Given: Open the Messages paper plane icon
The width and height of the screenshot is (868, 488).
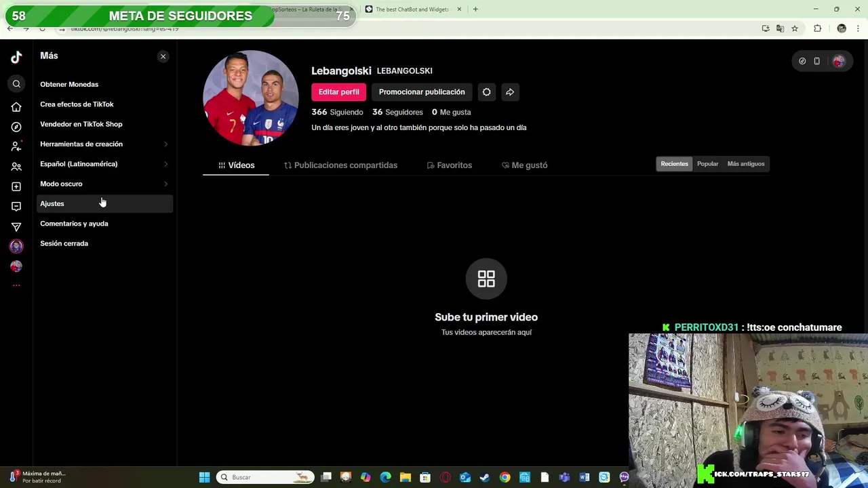Looking at the screenshot, I should tap(16, 226).
